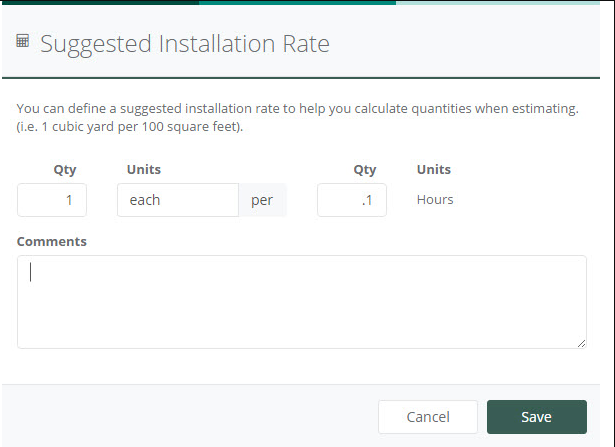Viewport: 615px width, 447px height.
Task: Focus the first Qty field showing 1
Action: [52, 200]
